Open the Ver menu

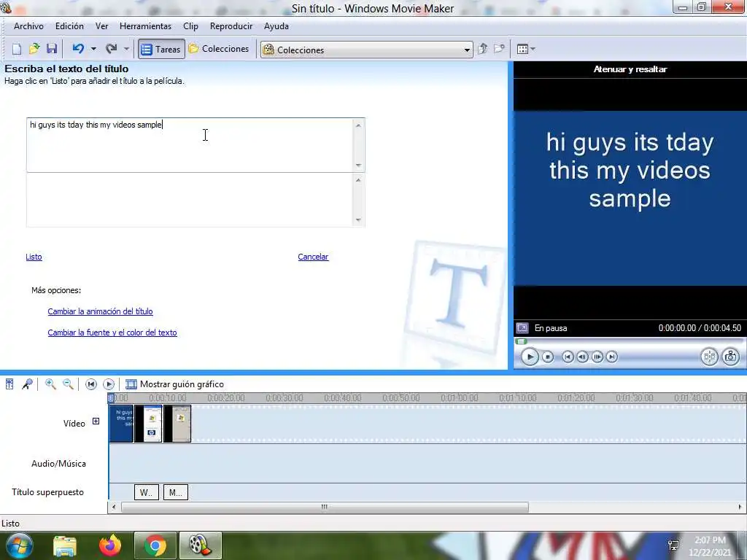pyautogui.click(x=101, y=27)
